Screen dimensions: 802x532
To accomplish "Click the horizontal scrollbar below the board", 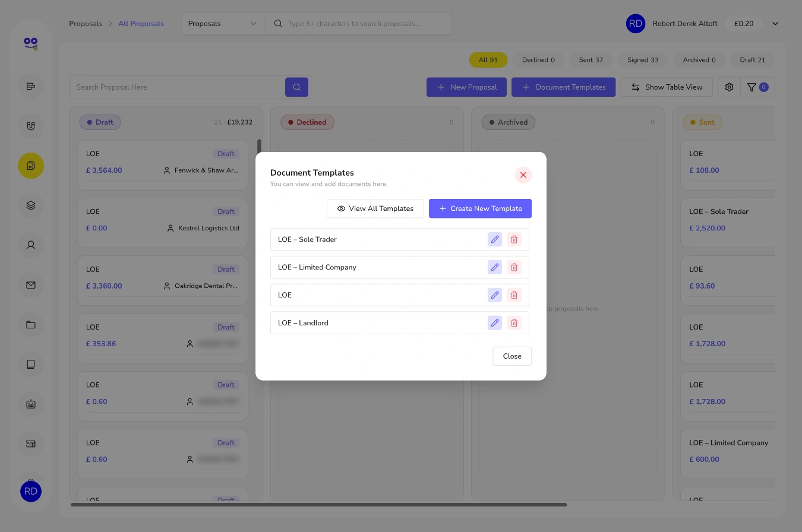I will tap(318, 505).
